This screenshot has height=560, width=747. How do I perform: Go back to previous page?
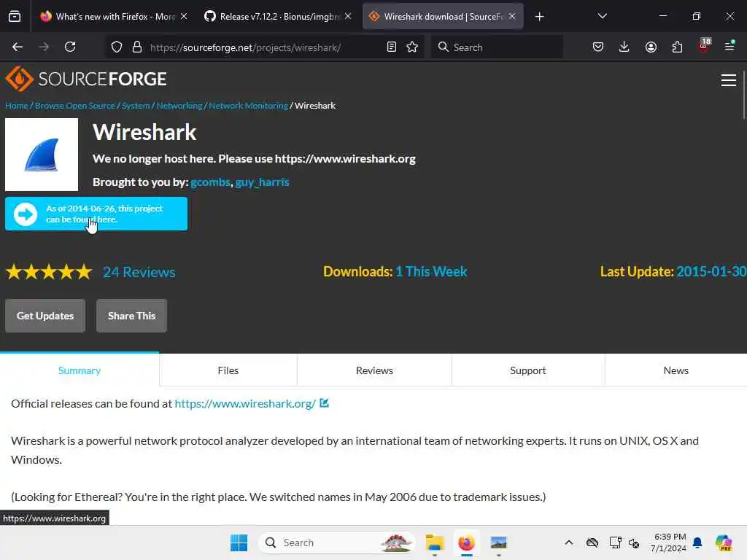18,47
